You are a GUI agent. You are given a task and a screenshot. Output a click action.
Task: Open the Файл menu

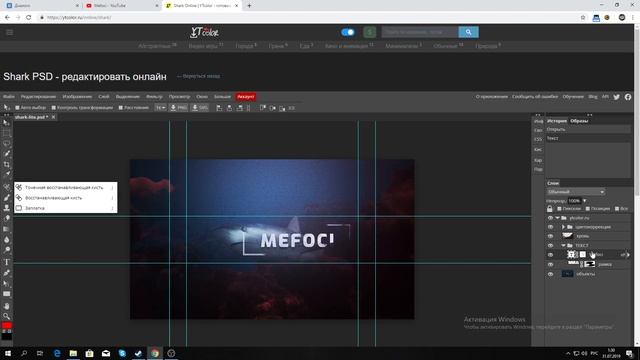9,97
